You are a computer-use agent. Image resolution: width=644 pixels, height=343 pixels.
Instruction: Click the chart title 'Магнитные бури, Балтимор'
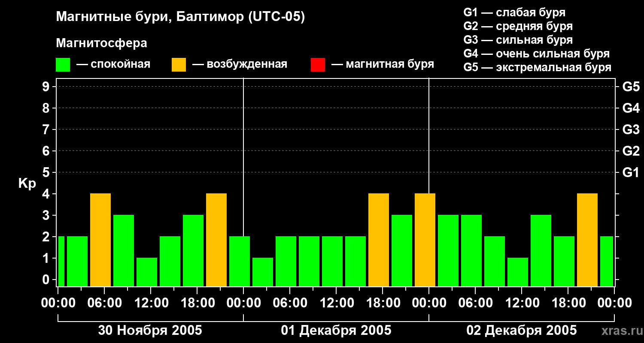(180, 18)
